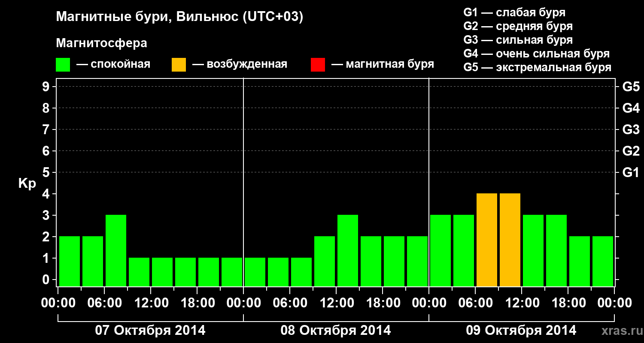Viewport: 644px width, 343px height.
Task: Click the '08 Октября 2014' date label
Action: click(336, 331)
